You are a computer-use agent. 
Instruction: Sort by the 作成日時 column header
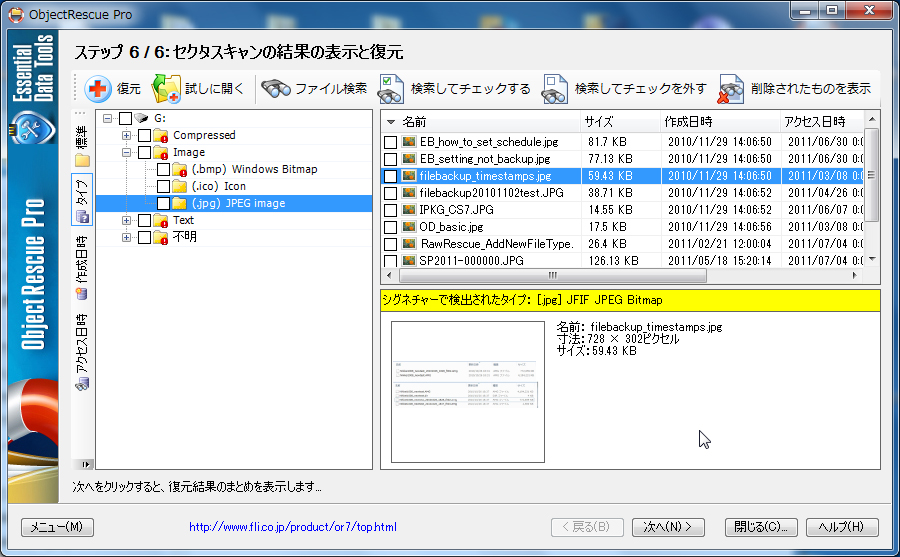tap(720, 122)
